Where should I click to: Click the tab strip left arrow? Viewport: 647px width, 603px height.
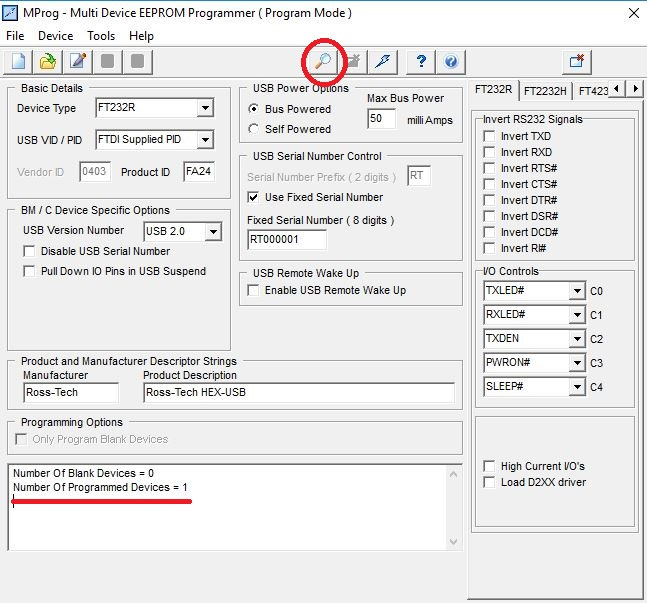point(616,88)
